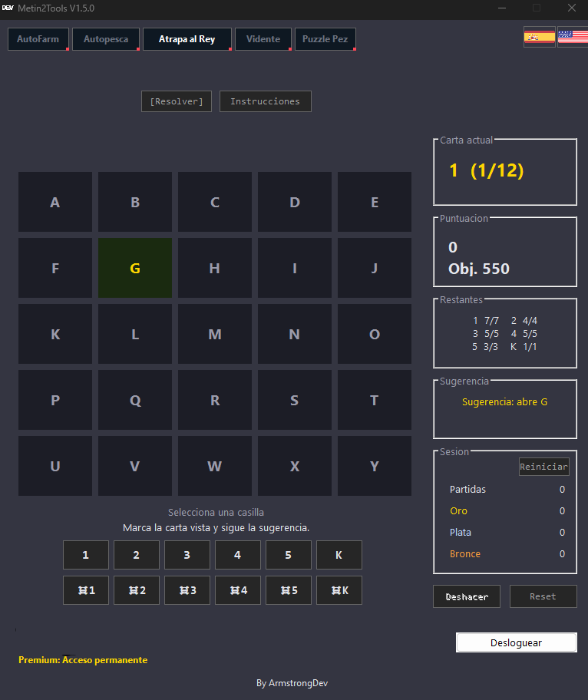The height and width of the screenshot is (700, 588).
Task: Select grid tile B
Action: pos(135,202)
